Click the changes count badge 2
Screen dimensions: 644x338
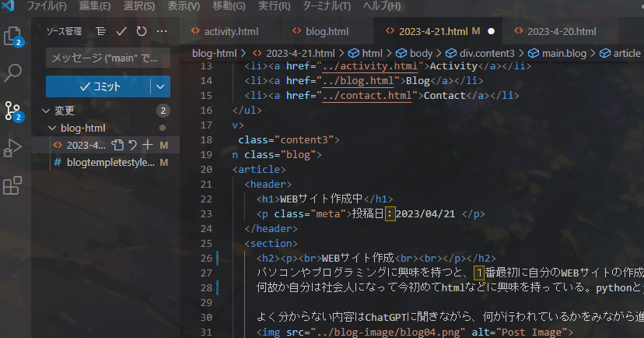click(x=163, y=111)
